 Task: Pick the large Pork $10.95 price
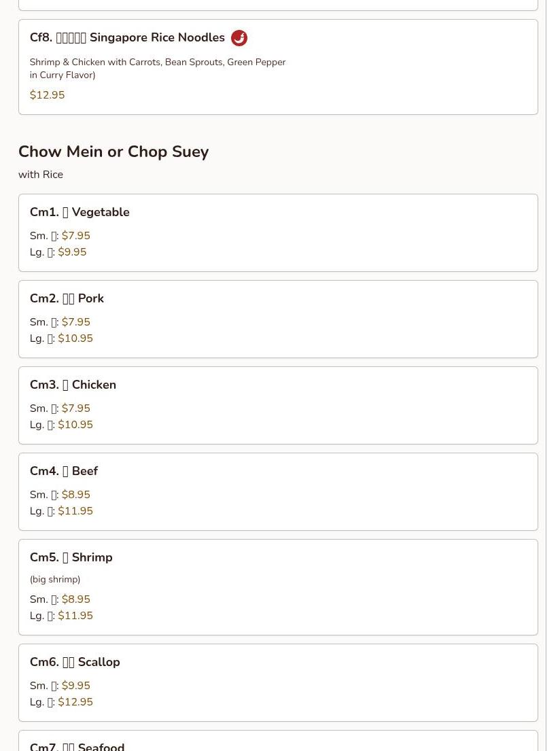pos(75,338)
